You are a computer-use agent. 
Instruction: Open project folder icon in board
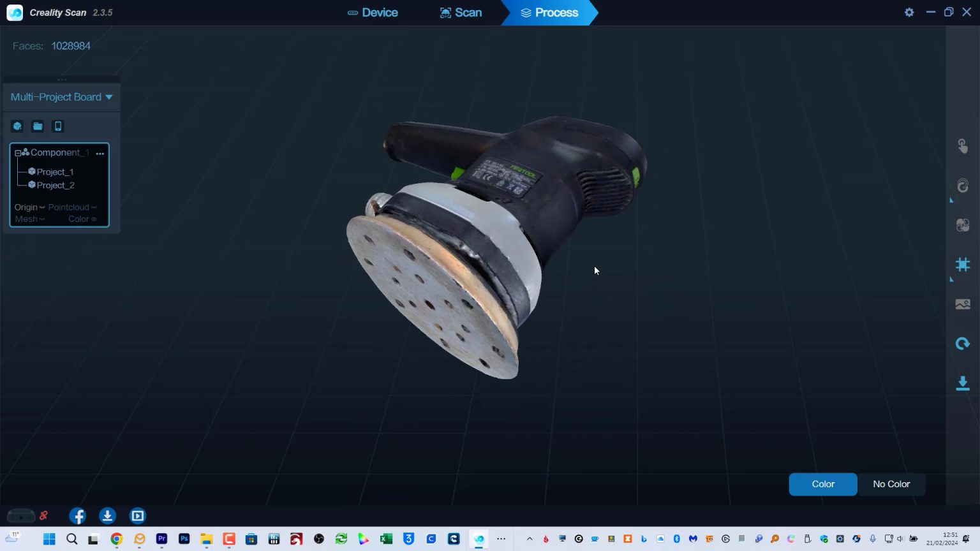click(38, 126)
